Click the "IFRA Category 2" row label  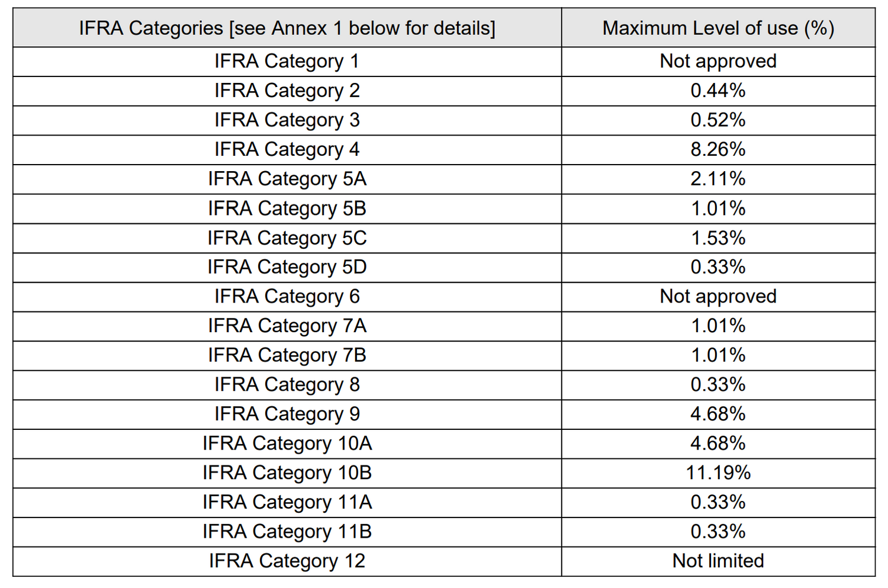coord(287,91)
